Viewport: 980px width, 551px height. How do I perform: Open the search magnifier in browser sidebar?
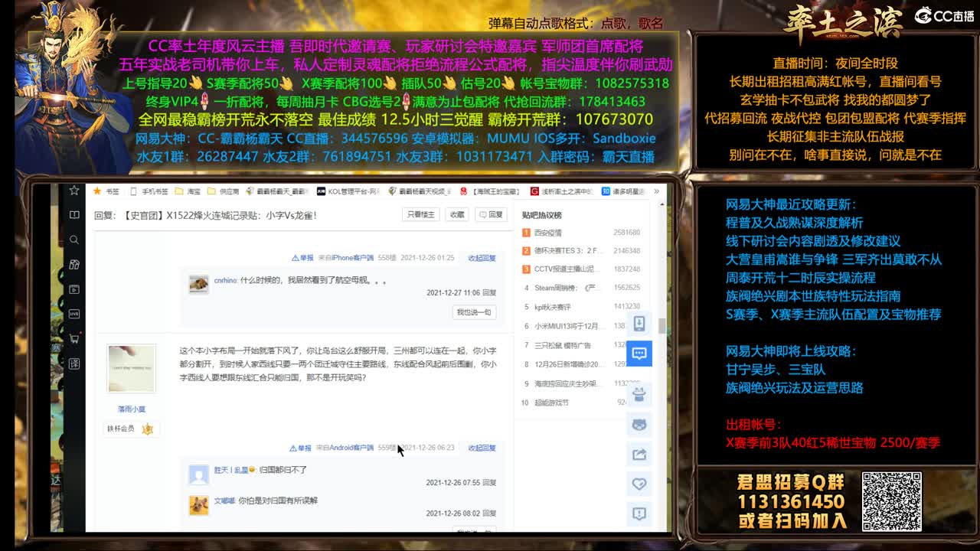coord(74,240)
